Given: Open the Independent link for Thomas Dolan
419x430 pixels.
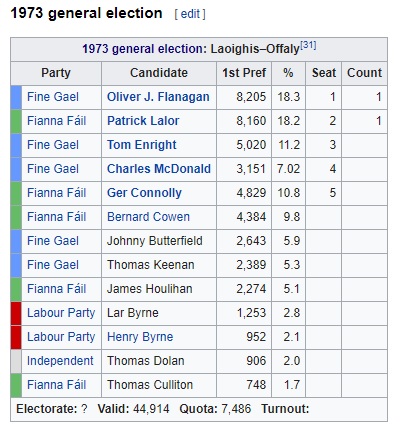Looking at the screenshot, I should 60,361.
